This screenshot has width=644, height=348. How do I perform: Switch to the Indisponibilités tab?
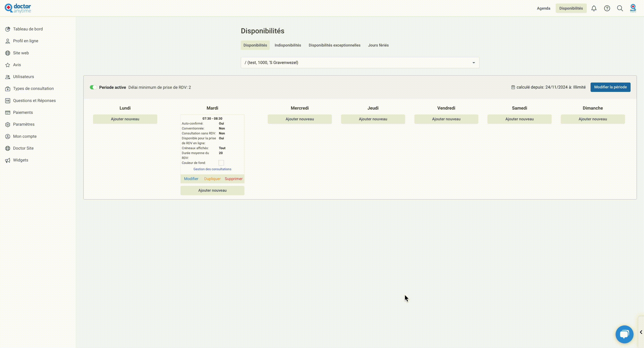(288, 45)
